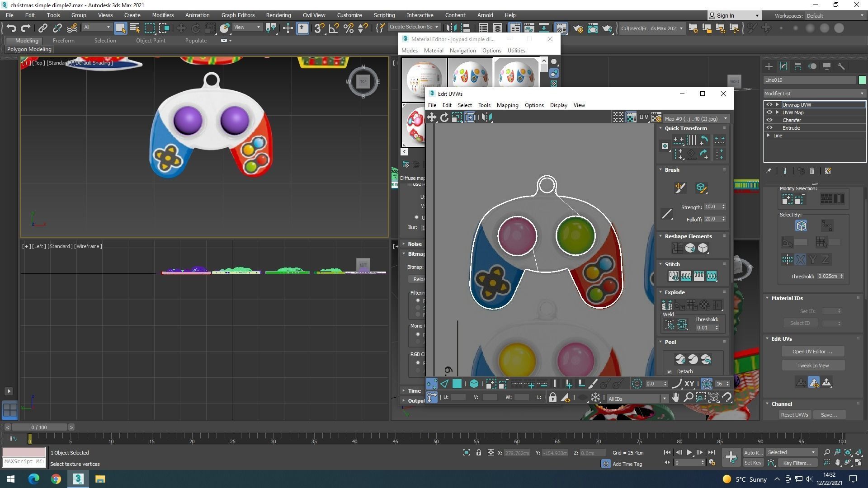Screen dimensions: 868x488
Task: Click Remove modifier trash icon in stack
Action: pyautogui.click(x=812, y=171)
